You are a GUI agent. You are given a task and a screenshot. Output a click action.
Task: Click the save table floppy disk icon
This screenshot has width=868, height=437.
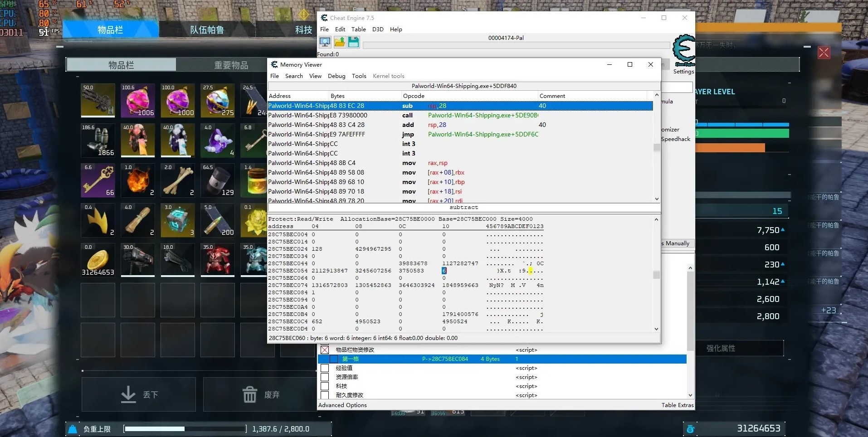353,42
